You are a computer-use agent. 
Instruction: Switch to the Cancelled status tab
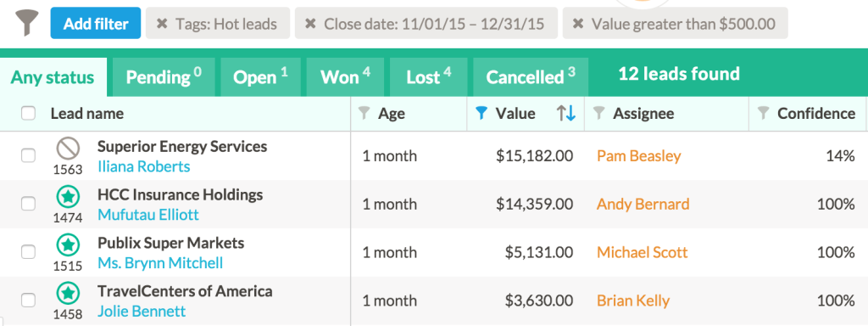click(x=531, y=77)
